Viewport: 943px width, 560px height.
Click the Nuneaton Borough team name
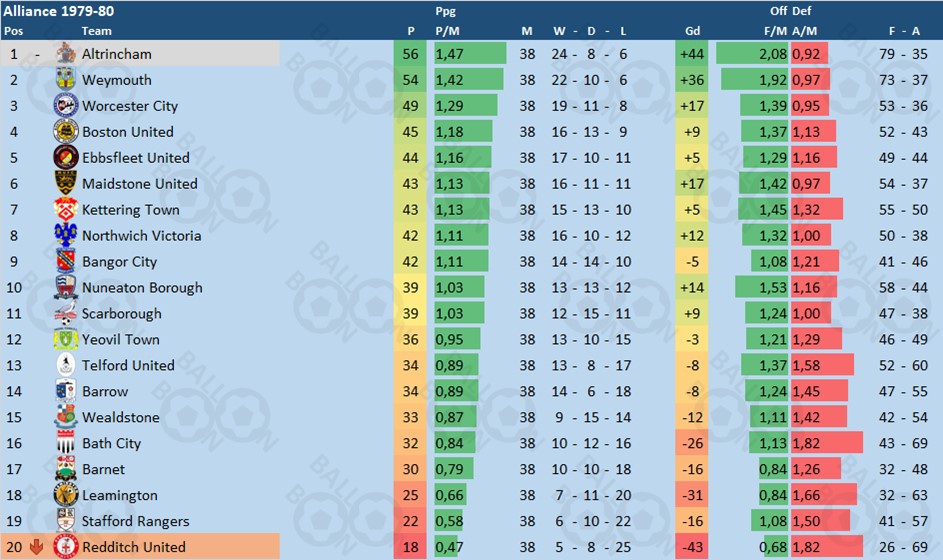point(142,288)
